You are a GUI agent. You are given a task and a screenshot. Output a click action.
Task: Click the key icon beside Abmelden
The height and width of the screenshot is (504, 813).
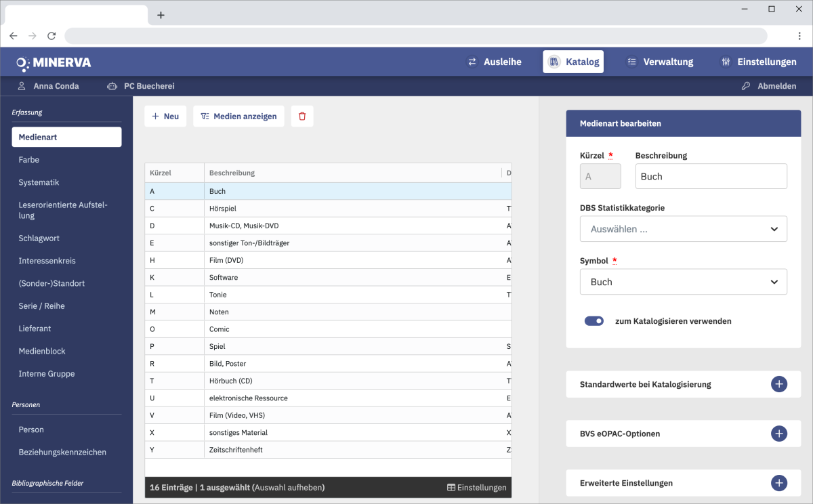pyautogui.click(x=746, y=86)
